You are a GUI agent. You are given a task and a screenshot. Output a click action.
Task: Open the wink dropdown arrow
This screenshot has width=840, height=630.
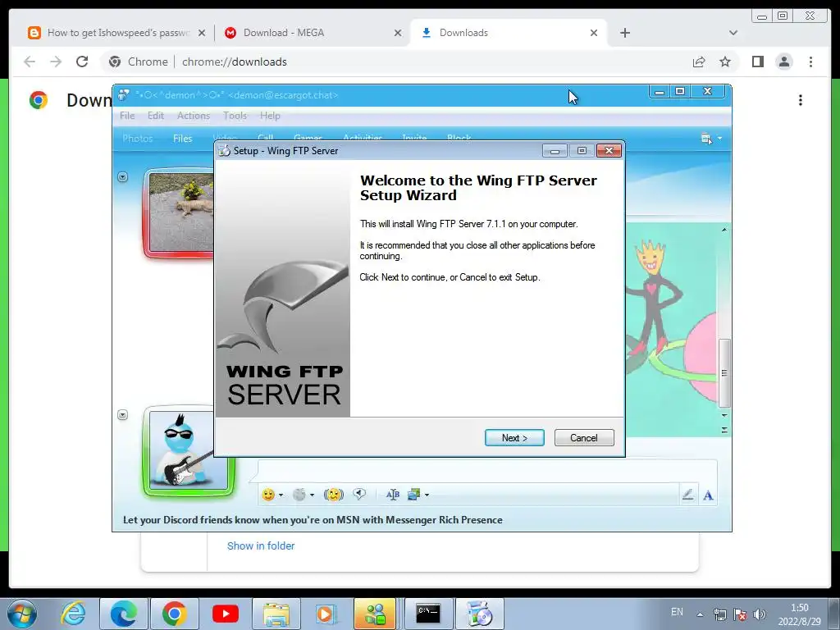point(312,495)
